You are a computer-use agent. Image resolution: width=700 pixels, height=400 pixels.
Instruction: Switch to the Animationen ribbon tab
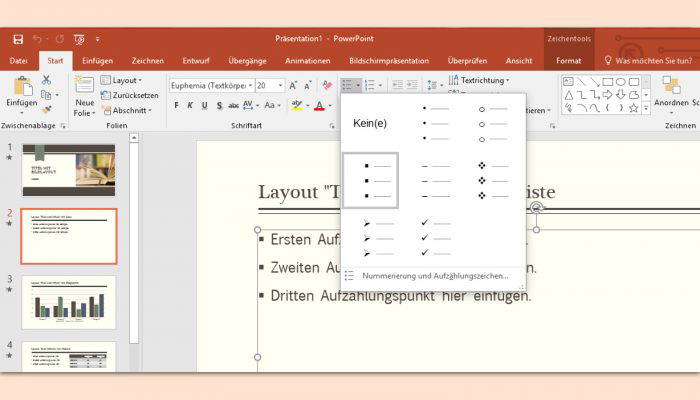pyautogui.click(x=308, y=61)
